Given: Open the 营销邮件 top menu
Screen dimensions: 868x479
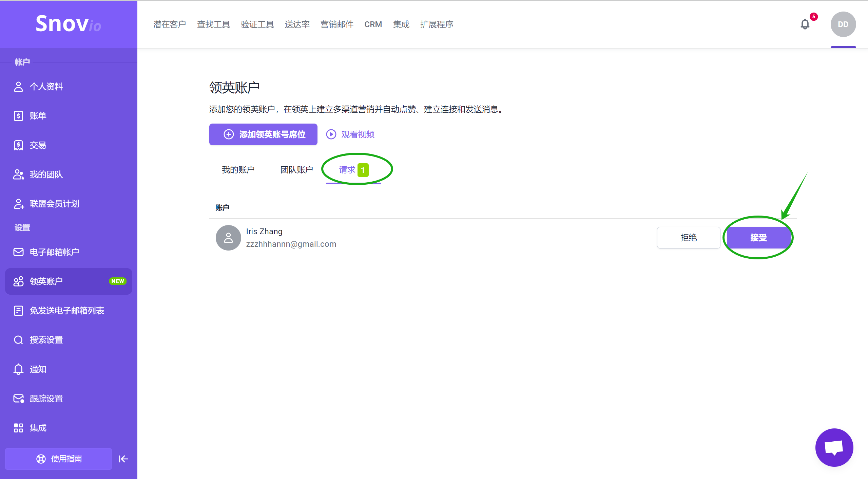Looking at the screenshot, I should [x=337, y=24].
